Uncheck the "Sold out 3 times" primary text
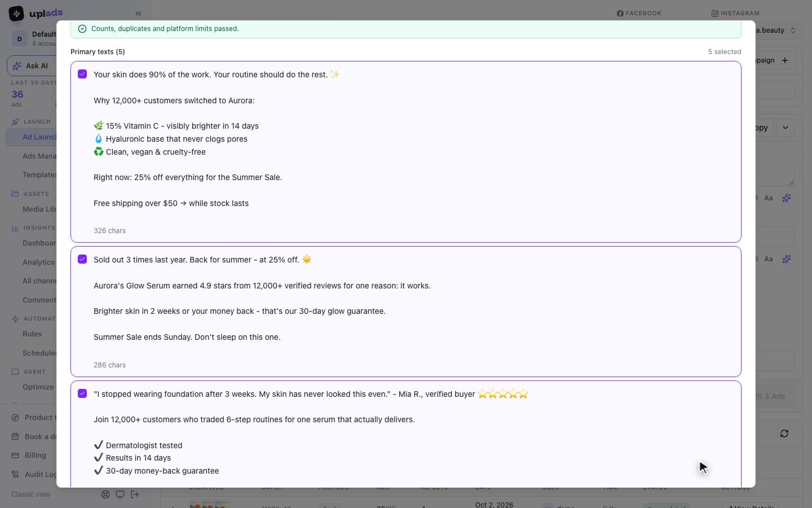812x508 pixels. tap(82, 259)
